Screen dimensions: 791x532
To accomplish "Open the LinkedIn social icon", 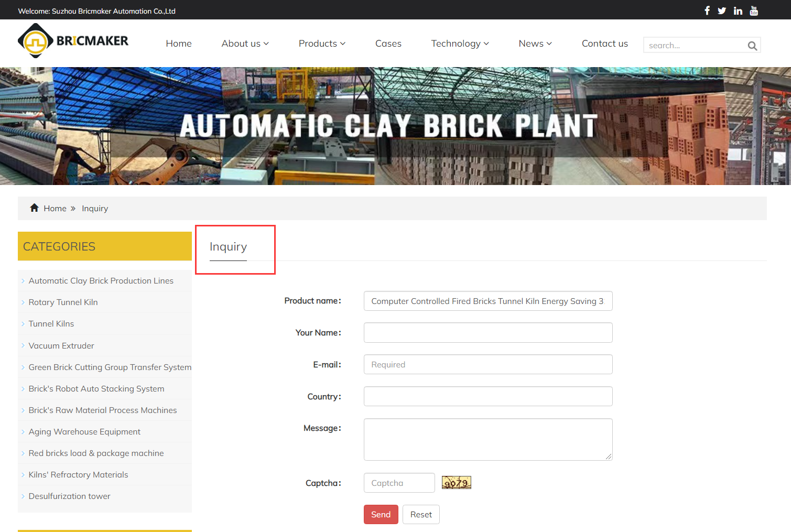I will click(x=738, y=10).
